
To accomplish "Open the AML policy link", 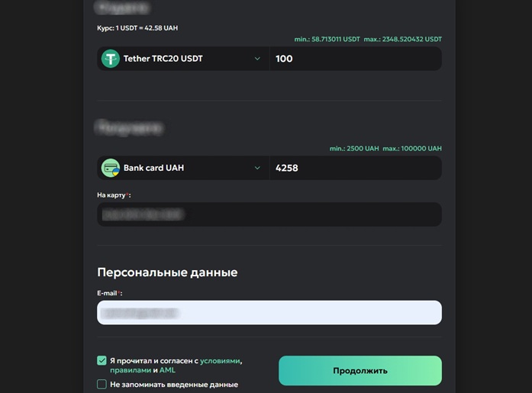I will coord(167,370).
